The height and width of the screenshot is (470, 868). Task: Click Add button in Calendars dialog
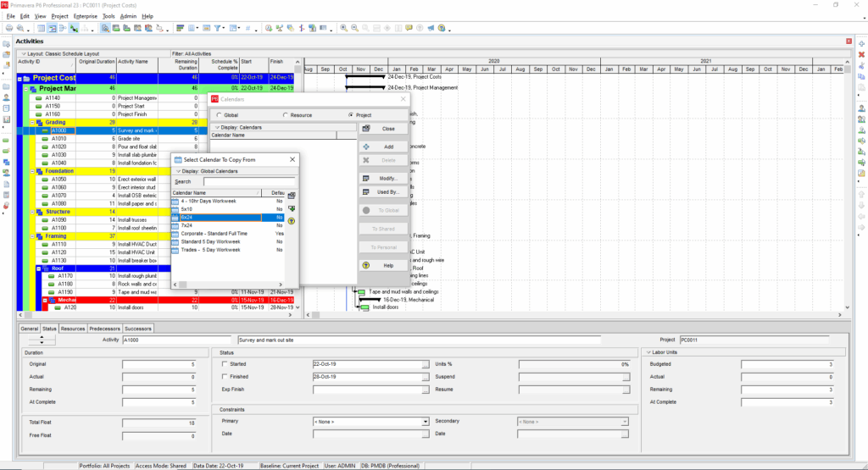tap(384, 147)
